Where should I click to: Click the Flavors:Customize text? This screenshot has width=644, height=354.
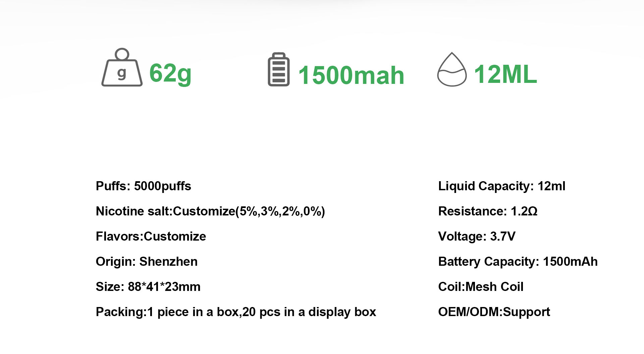[151, 236]
